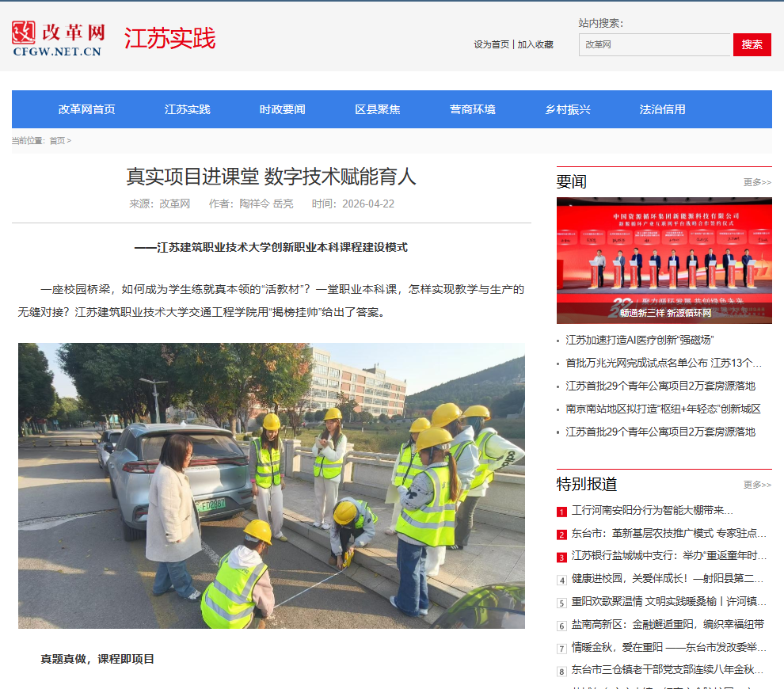The width and height of the screenshot is (784, 689).
Task: Click the red rank 3 badge
Action: click(x=561, y=558)
